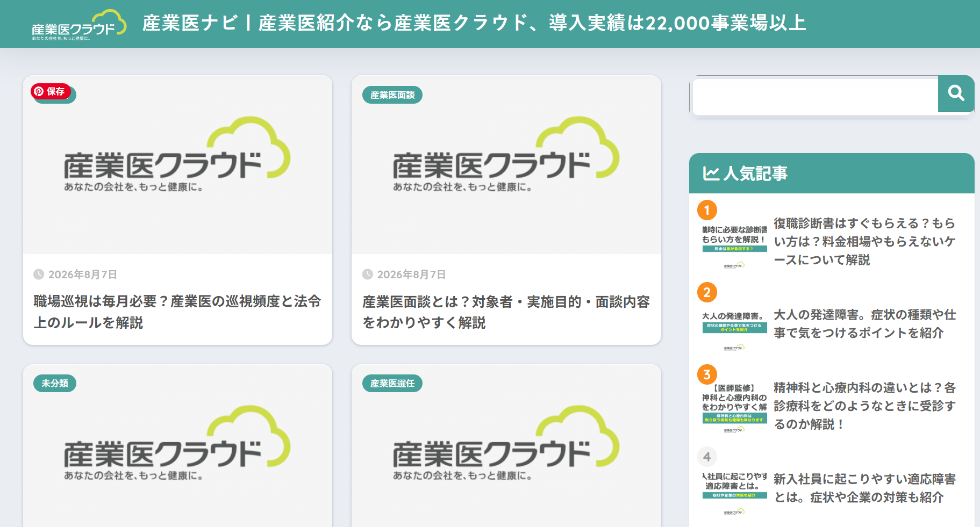Screen dimensions: 980x527
Task: Click date 2026年8月7日 under 職場巡視 card
Action: (83, 275)
